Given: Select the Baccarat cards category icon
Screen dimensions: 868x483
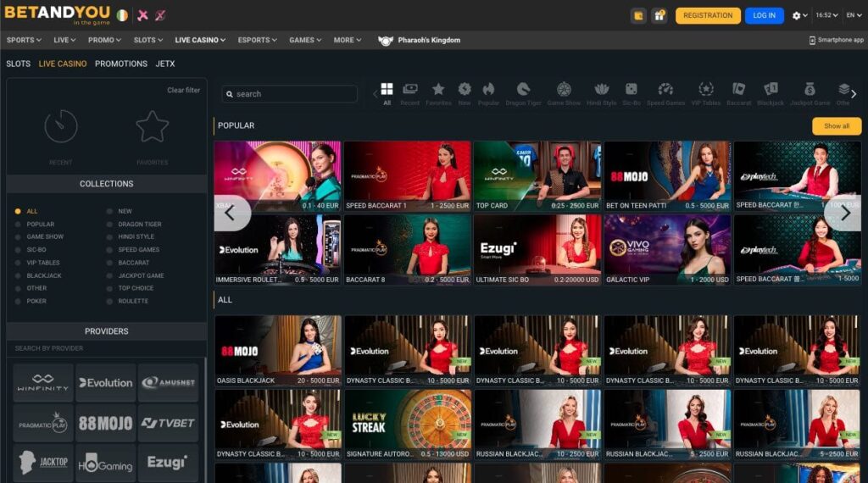Looking at the screenshot, I should pyautogui.click(x=738, y=89).
